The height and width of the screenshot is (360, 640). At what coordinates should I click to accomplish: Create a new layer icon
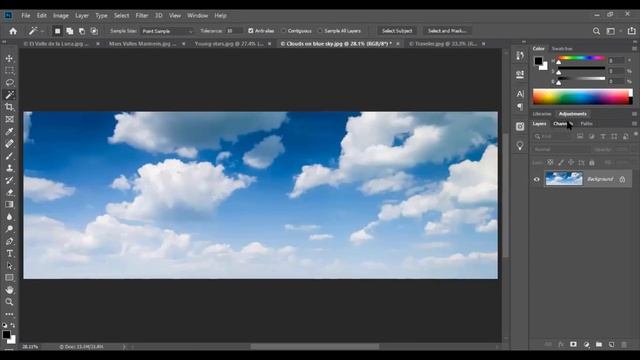[x=611, y=344]
